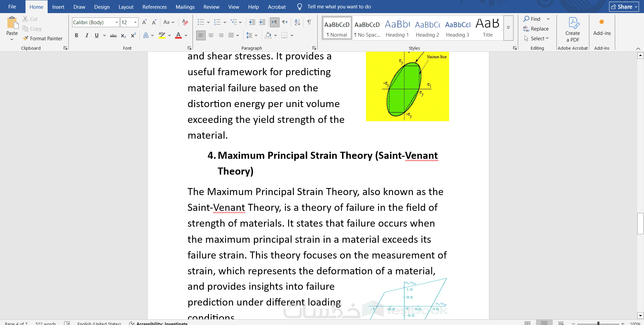Image resolution: width=644 pixels, height=325 pixels.
Task: Open font color dropdown arrow
Action: coord(186,36)
